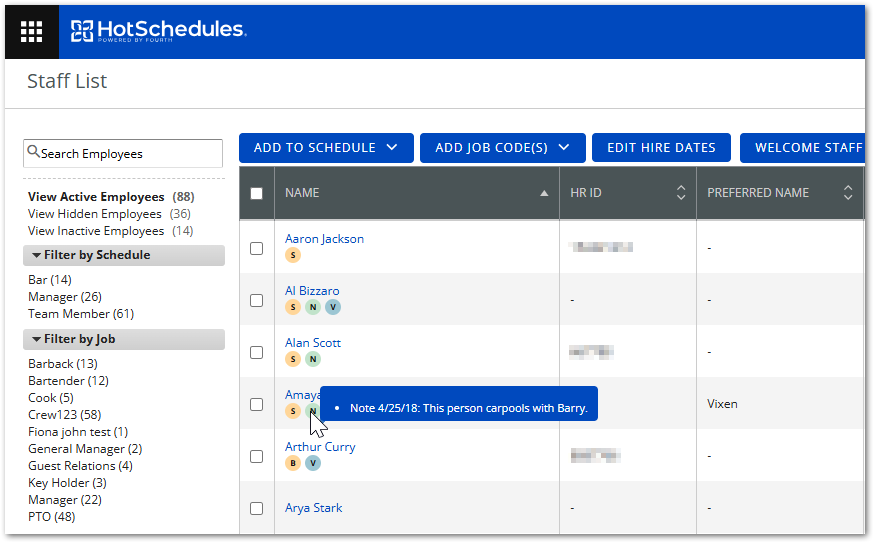874x543 pixels.
Task: Click Arthur Curry's V badge
Action: pos(313,463)
